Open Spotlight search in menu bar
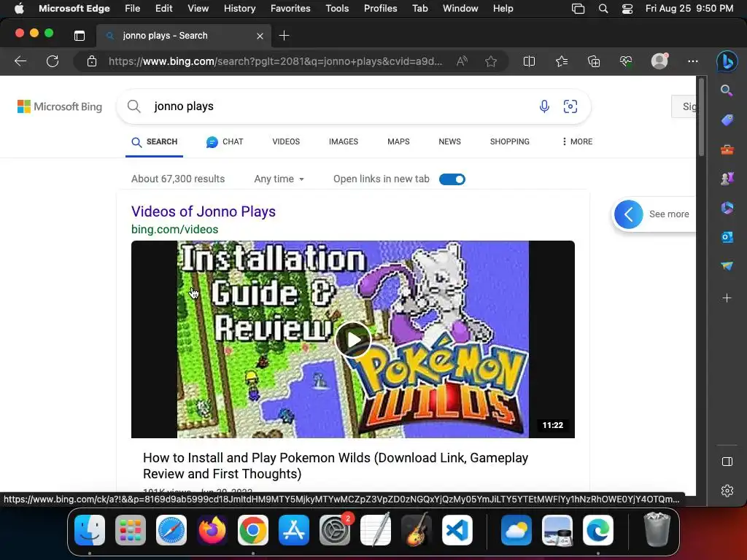Image resolution: width=747 pixels, height=560 pixels. pos(603,8)
